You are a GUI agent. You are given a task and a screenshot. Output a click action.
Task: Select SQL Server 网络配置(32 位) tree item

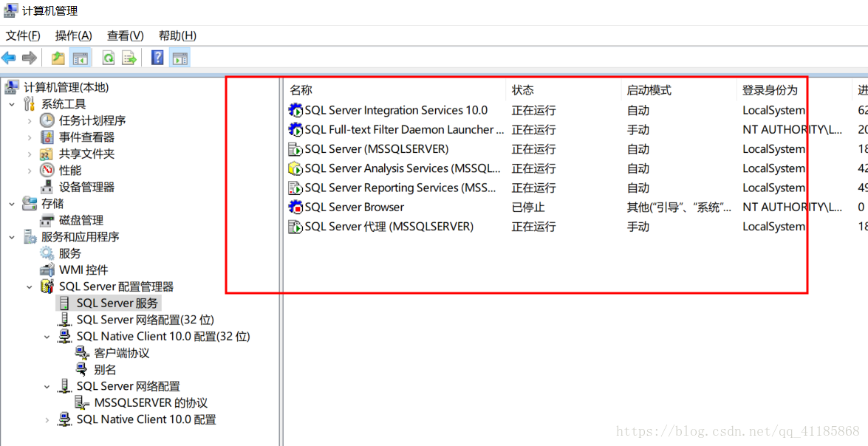[145, 320]
